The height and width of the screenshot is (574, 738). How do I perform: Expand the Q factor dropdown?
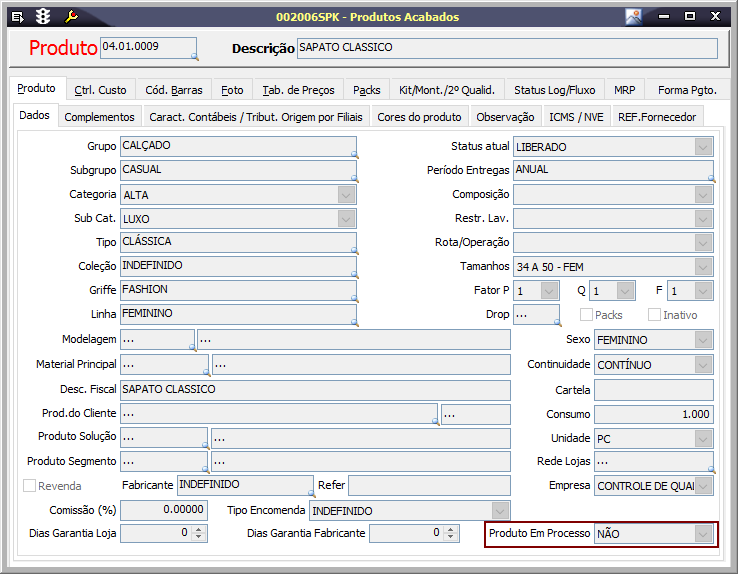625,291
